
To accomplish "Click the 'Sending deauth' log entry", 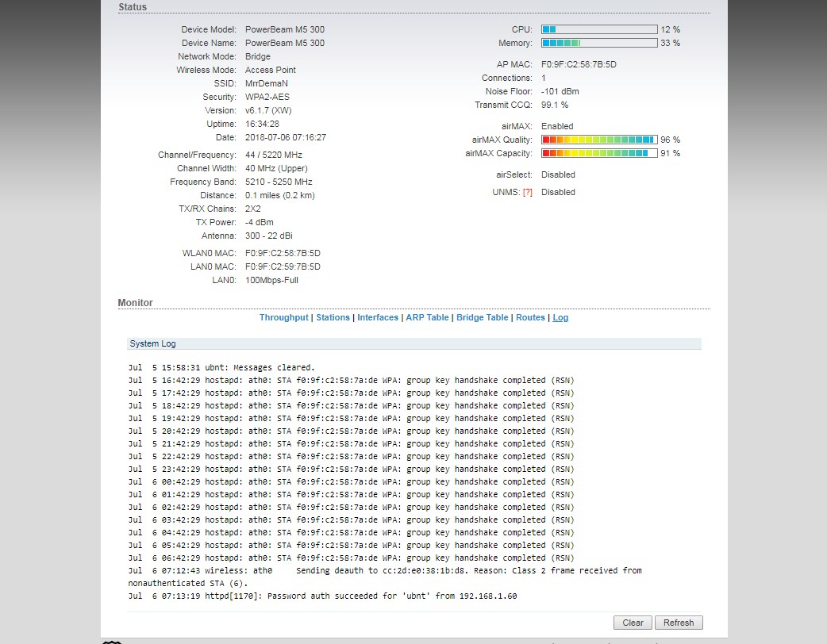I will pyautogui.click(x=385, y=577).
